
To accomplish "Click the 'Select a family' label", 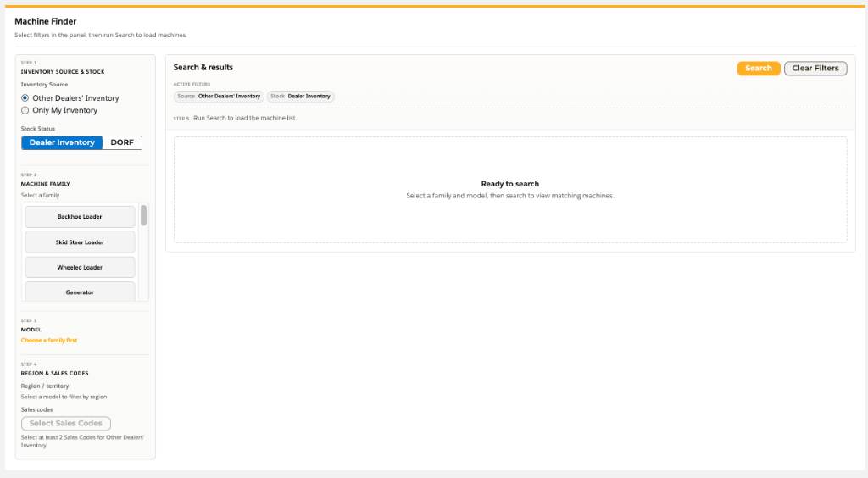I will pyautogui.click(x=40, y=195).
